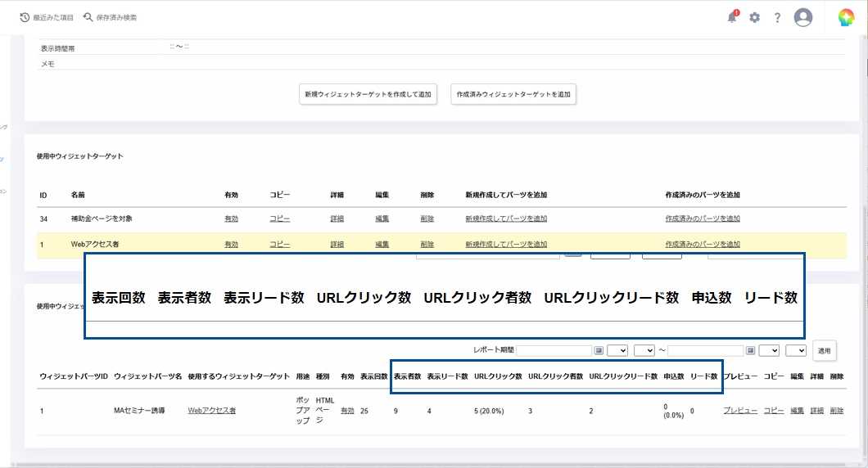Click the 表示回数 column header in parts table
The height and width of the screenshot is (468, 868).
click(x=373, y=376)
